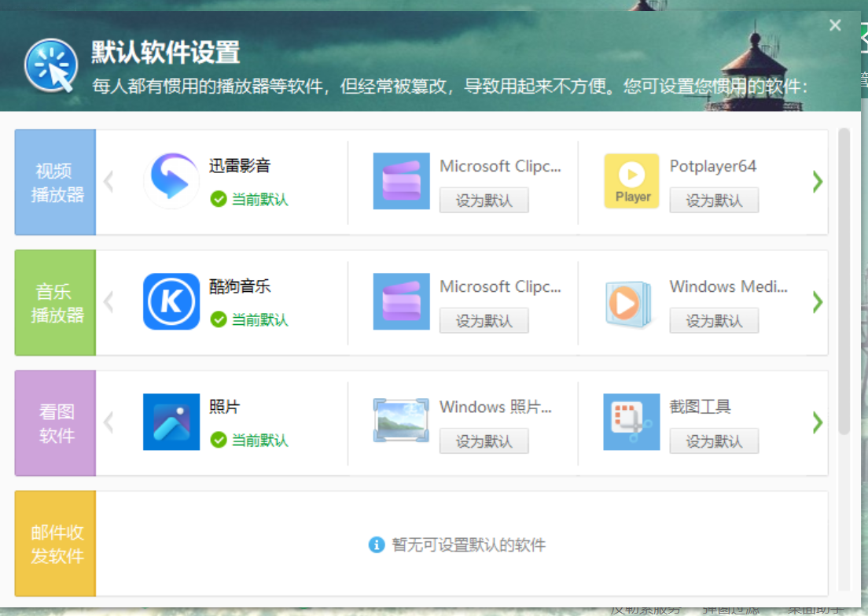Click the 暂无可设置默认的软件 message
The height and width of the screenshot is (616, 868).
(469, 544)
